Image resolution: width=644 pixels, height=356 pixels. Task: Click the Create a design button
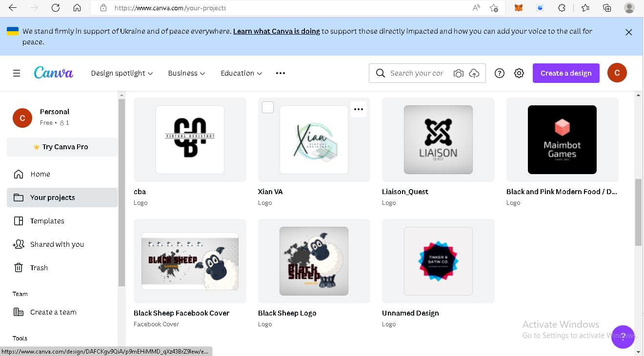(566, 73)
